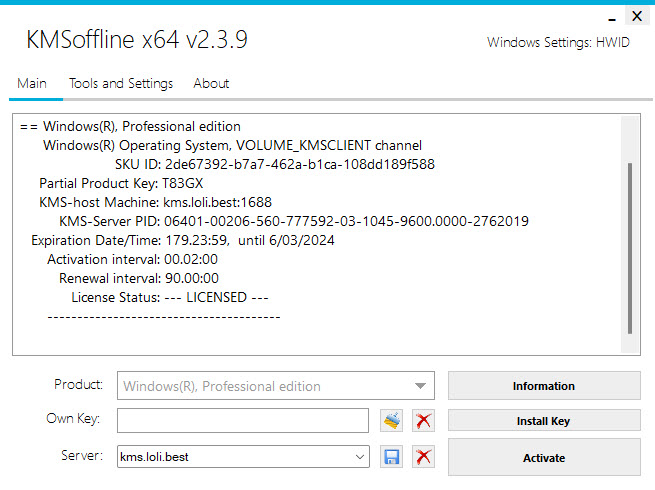
Task: Clear the Own Key field with the red X
Action: [x=423, y=420]
